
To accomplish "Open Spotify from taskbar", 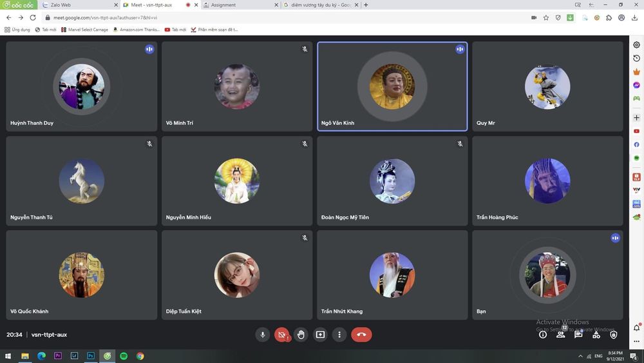I will tap(124, 356).
